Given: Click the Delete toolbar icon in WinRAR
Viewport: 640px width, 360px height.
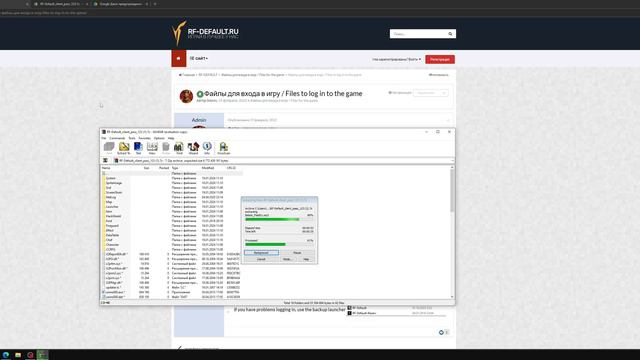Looking at the screenshot, I should (166, 148).
